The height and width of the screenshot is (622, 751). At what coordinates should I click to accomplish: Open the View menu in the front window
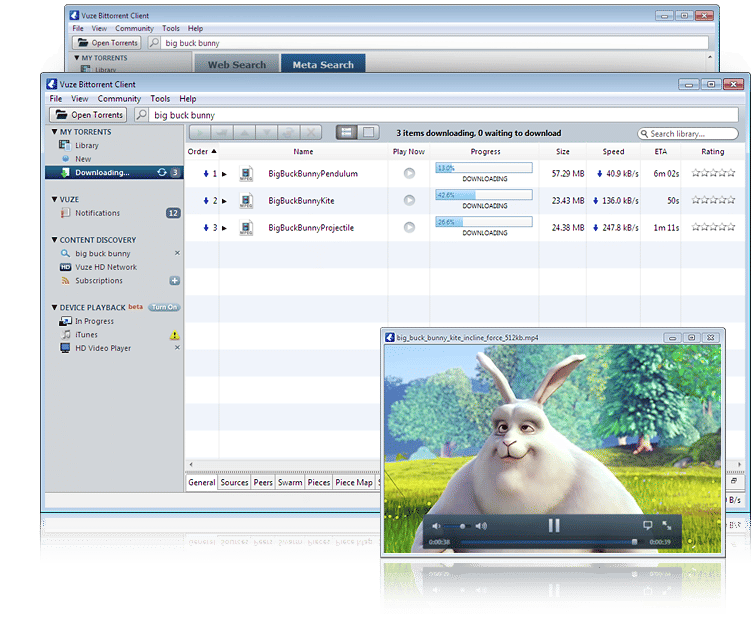coord(80,99)
